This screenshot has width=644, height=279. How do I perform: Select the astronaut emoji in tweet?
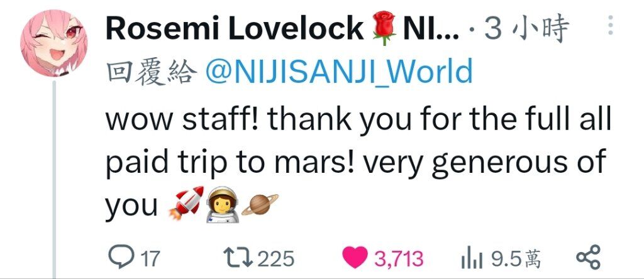pyautogui.click(x=222, y=205)
